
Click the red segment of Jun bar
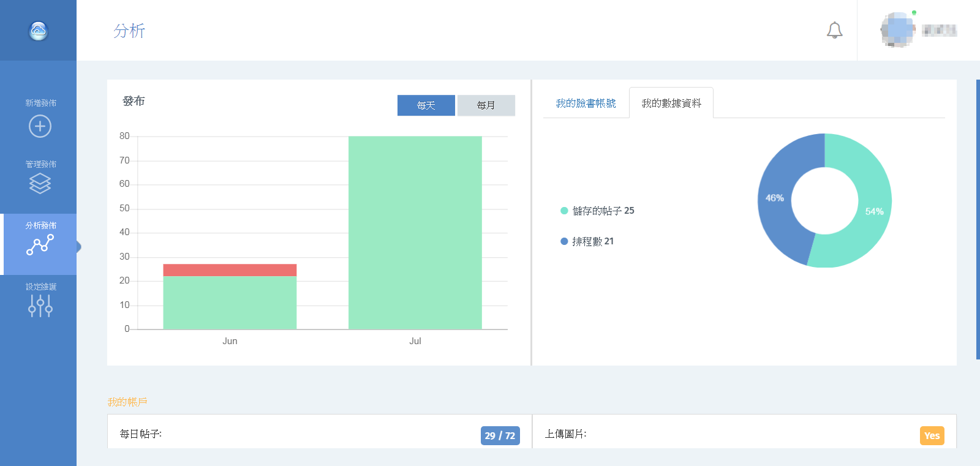(x=230, y=270)
